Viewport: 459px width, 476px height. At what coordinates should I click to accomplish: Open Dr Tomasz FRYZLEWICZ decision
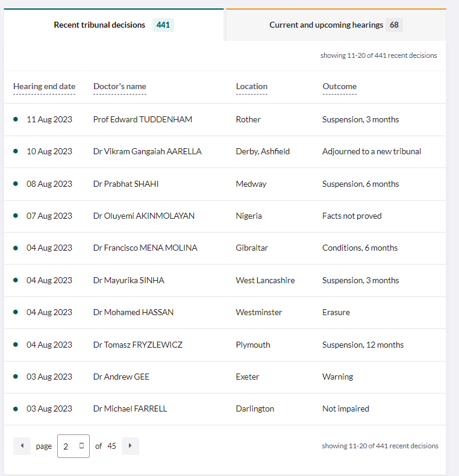click(x=137, y=345)
